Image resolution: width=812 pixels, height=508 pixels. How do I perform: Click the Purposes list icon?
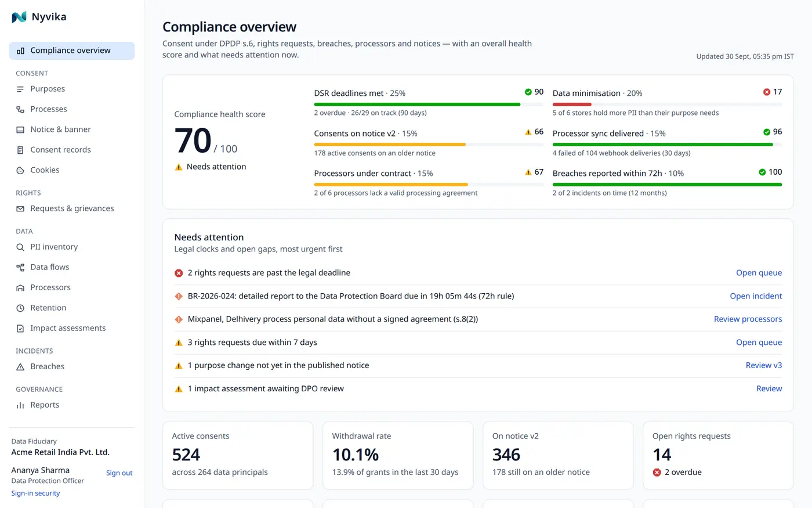coord(20,89)
